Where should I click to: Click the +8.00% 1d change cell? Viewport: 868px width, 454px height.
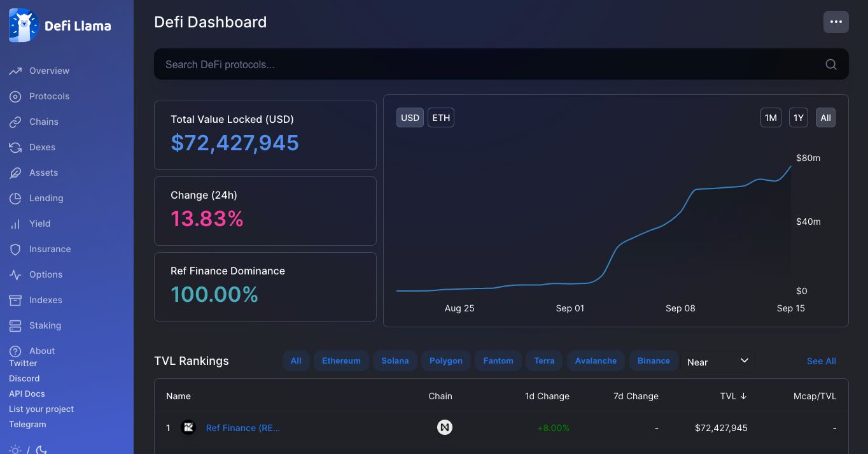tap(554, 428)
